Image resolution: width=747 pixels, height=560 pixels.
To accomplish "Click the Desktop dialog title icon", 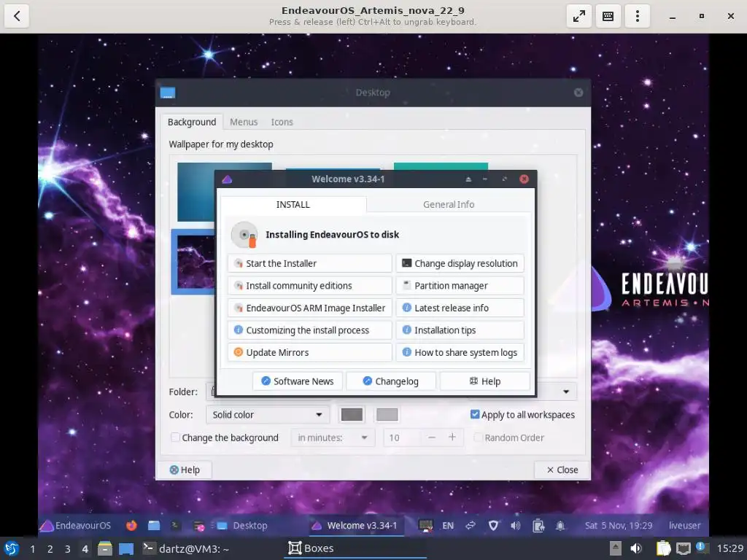I will pos(168,93).
